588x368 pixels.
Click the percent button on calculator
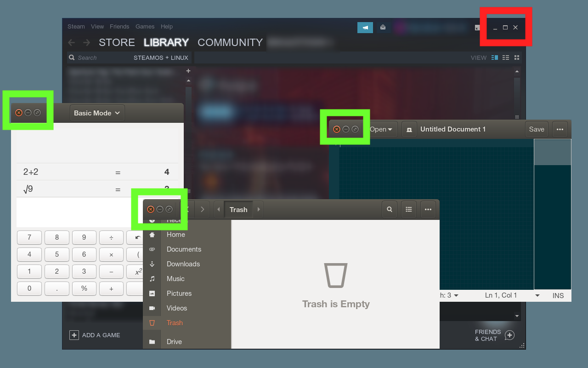point(84,288)
